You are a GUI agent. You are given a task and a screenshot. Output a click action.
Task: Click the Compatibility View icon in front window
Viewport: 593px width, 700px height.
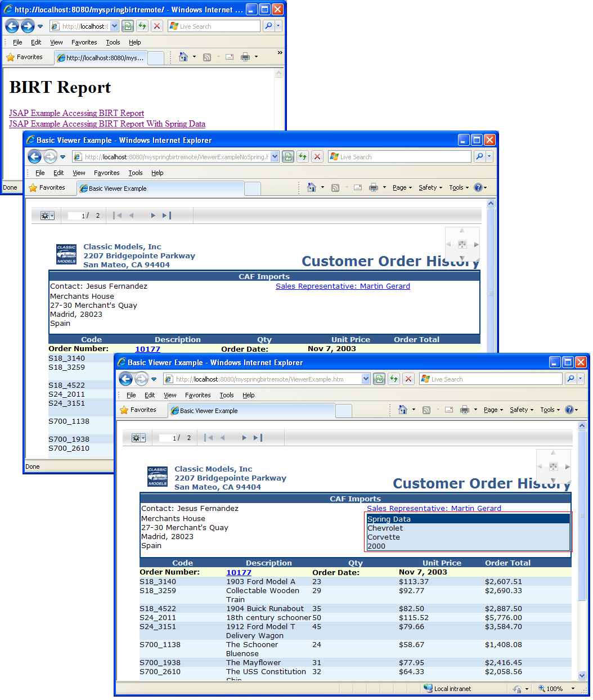coord(379,379)
